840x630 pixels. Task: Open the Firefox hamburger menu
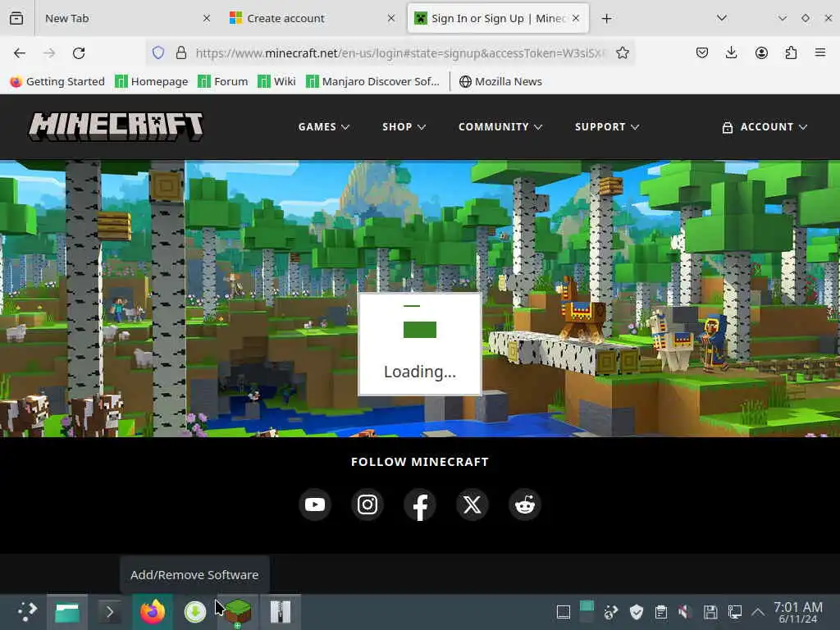click(x=820, y=53)
